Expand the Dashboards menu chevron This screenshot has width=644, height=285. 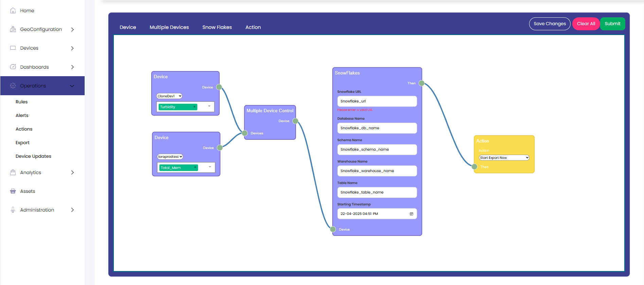72,67
